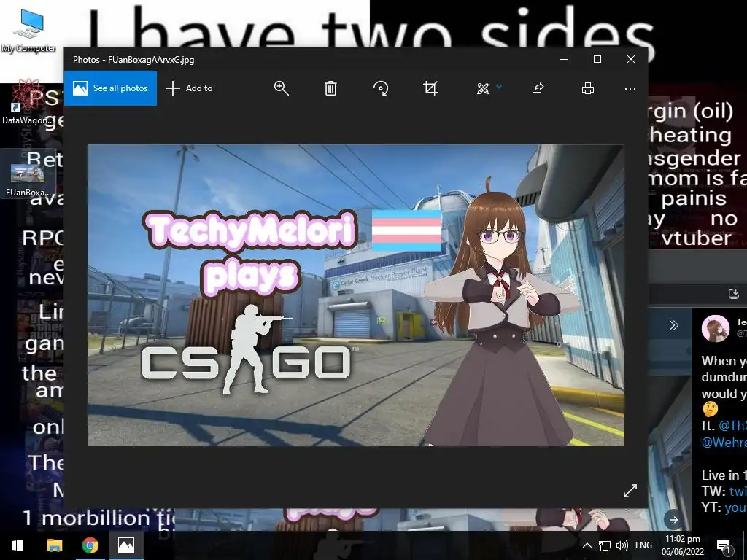This screenshot has height=560, width=747.
Task: Select FUanBoxa image file on desktop
Action: pyautogui.click(x=28, y=174)
